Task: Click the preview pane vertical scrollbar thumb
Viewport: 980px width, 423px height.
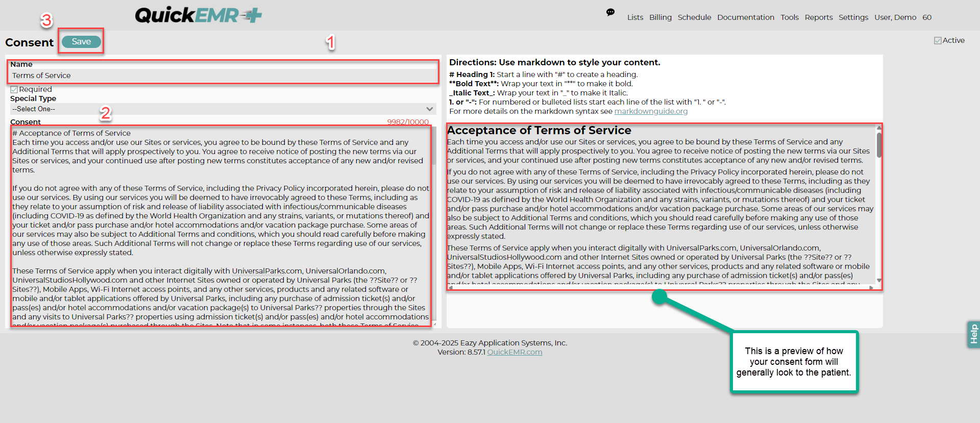Action: pos(879,145)
